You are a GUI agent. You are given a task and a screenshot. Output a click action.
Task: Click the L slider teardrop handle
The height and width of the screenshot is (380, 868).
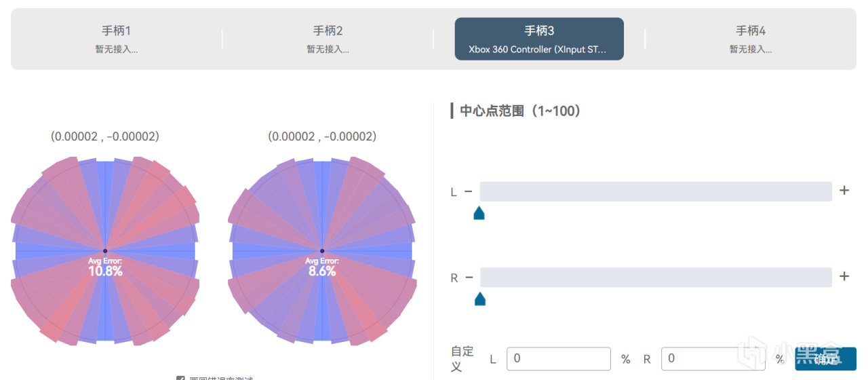coord(479,213)
